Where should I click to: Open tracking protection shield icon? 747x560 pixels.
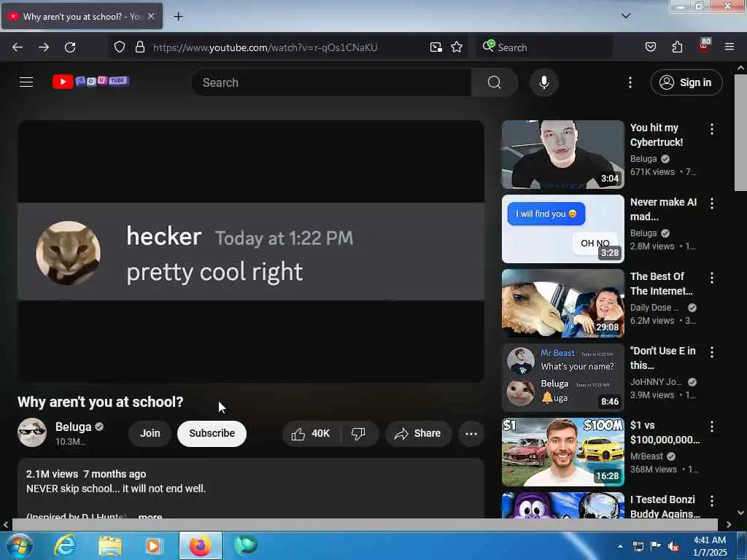point(120,47)
